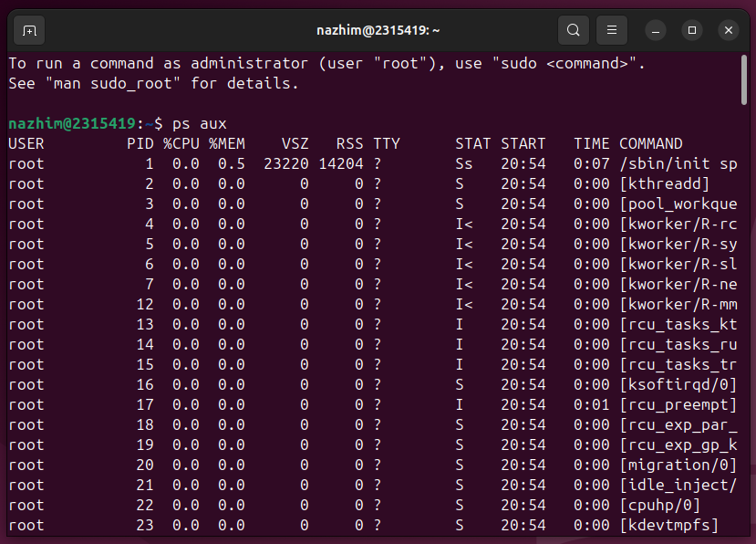756x544 pixels.
Task: Maximize the terminal window
Action: click(692, 30)
